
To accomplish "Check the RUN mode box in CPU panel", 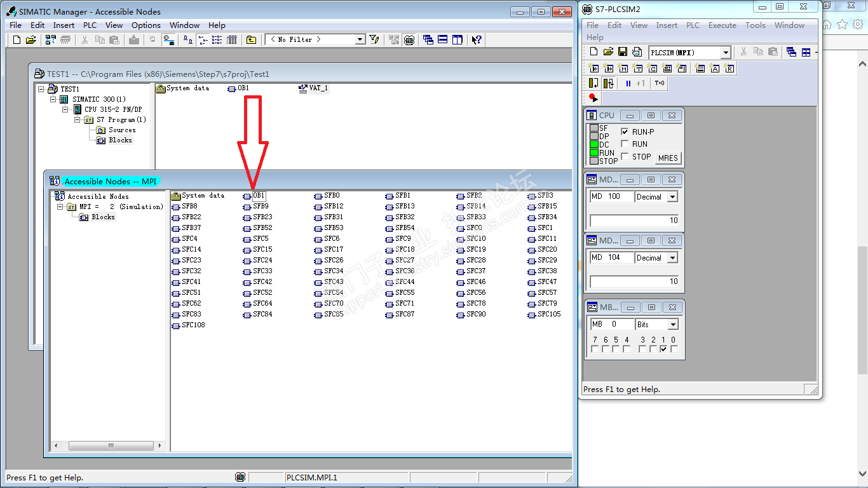I will click(x=625, y=144).
